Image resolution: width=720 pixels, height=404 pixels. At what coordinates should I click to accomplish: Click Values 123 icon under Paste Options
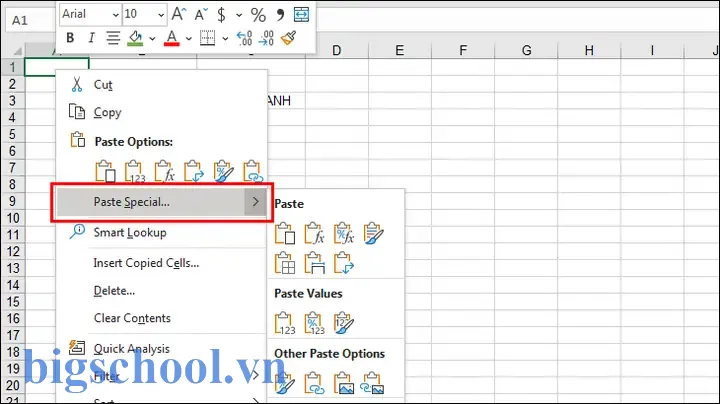(135, 171)
